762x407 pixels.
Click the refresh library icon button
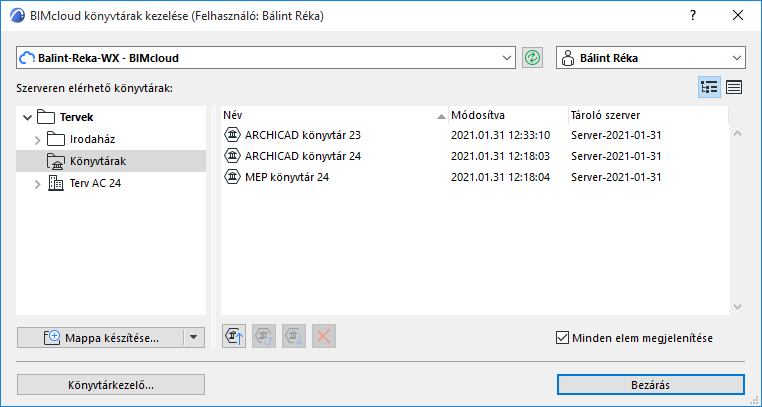(x=264, y=337)
